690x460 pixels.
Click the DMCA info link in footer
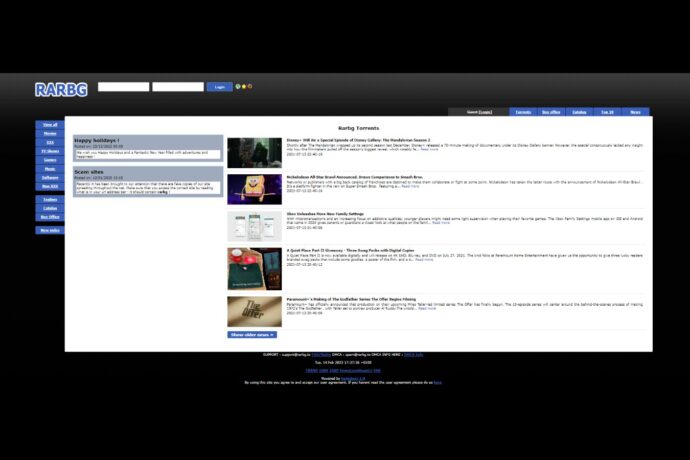tap(414, 355)
